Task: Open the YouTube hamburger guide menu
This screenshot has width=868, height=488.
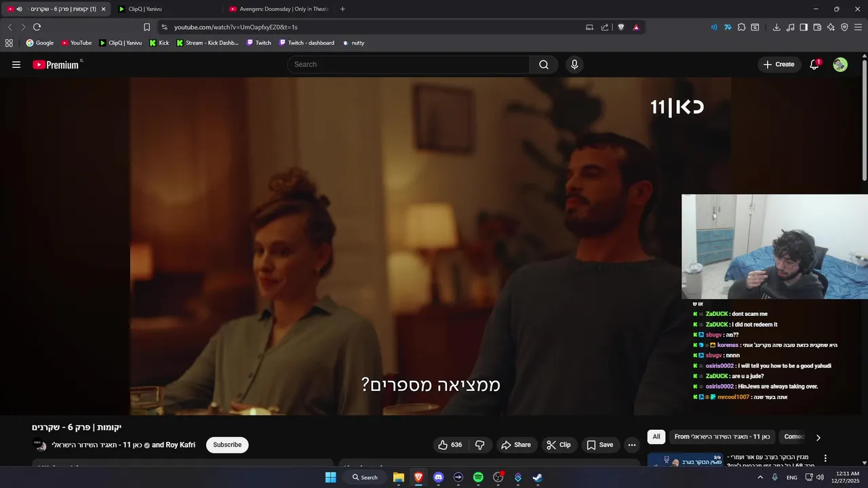Action: point(16,64)
